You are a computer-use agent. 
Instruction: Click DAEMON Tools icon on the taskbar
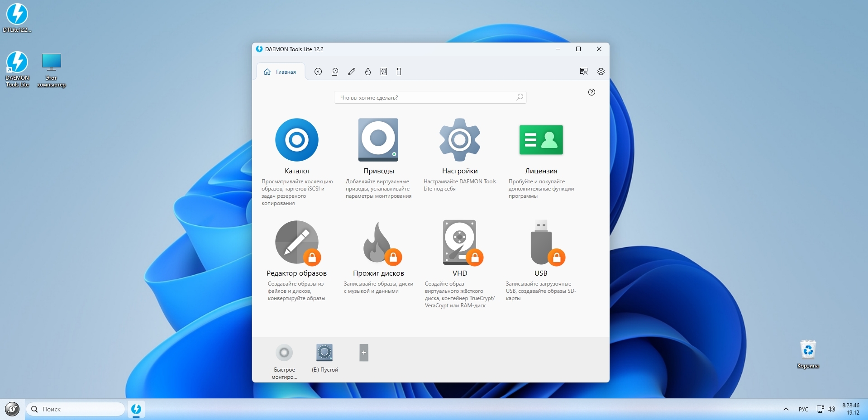click(x=136, y=409)
